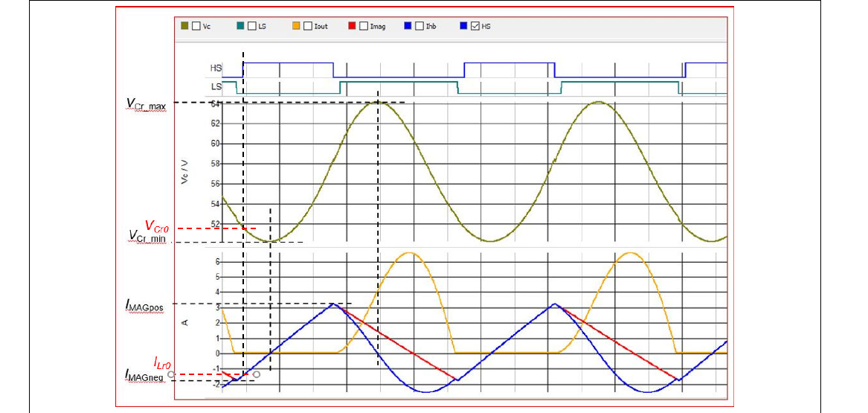Click the VCr_max annotation label
Image resolution: width=868 pixels, height=413 pixels.
tap(147, 103)
